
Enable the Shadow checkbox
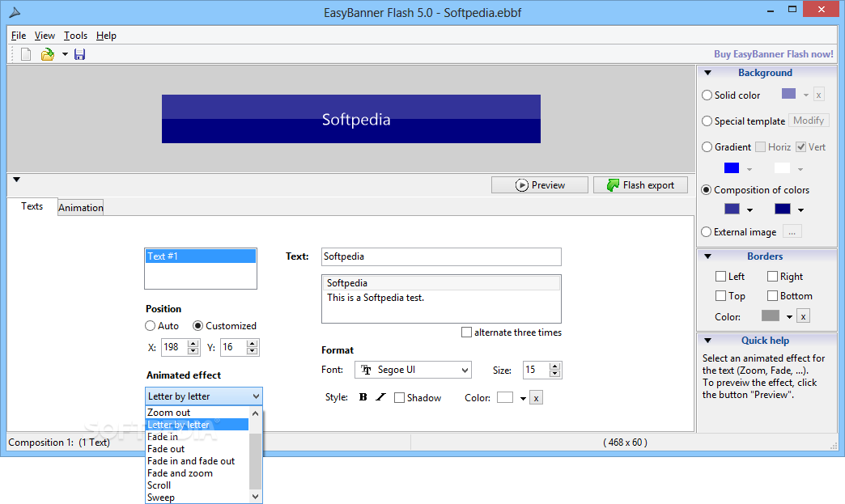tap(399, 398)
